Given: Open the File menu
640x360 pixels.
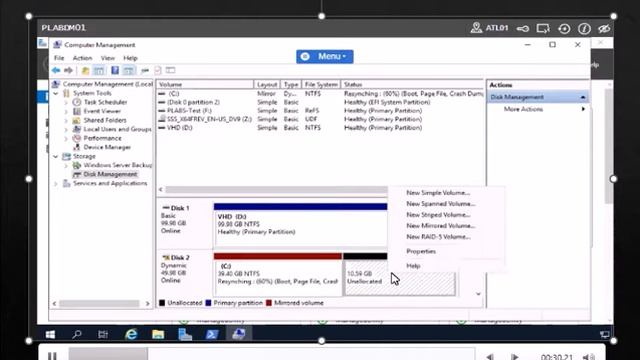Looking at the screenshot, I should (x=59, y=58).
